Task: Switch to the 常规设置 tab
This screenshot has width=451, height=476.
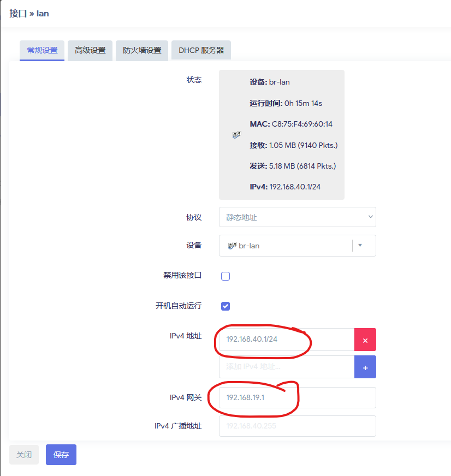Action: (x=42, y=50)
